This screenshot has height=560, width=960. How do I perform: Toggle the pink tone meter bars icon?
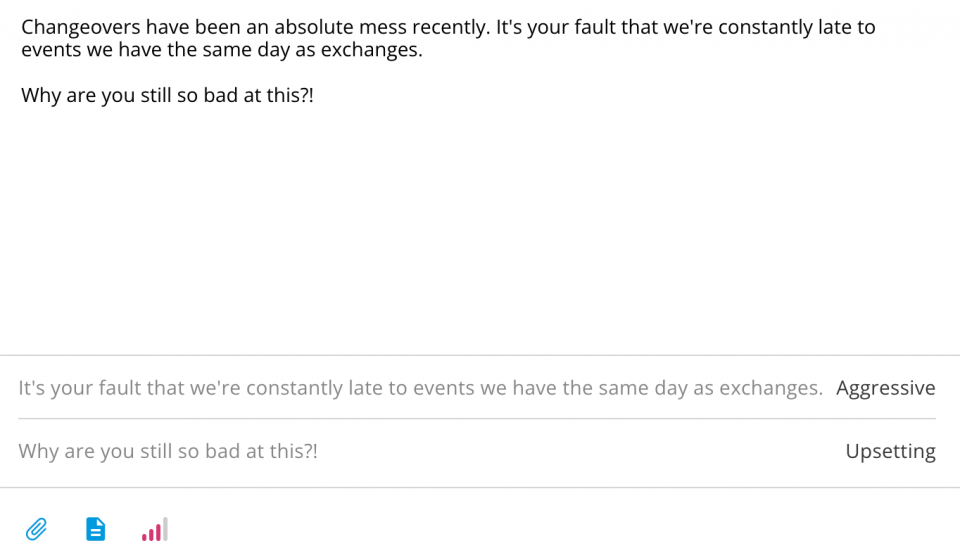[154, 529]
